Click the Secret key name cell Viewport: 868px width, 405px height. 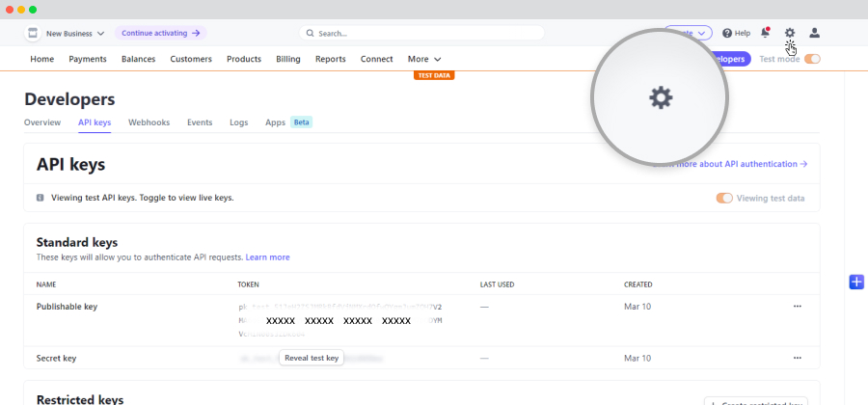[x=57, y=358]
